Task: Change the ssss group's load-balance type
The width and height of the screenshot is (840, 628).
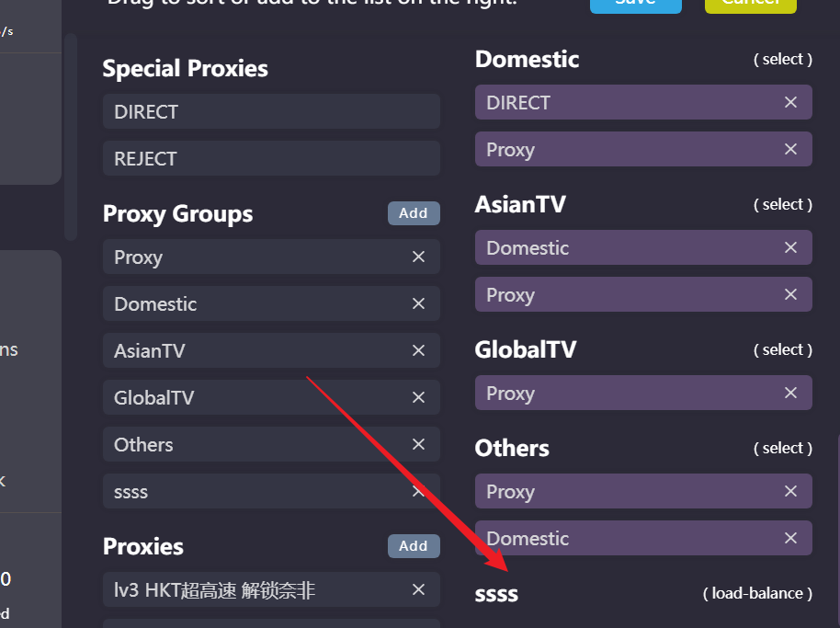Action: pos(757,593)
